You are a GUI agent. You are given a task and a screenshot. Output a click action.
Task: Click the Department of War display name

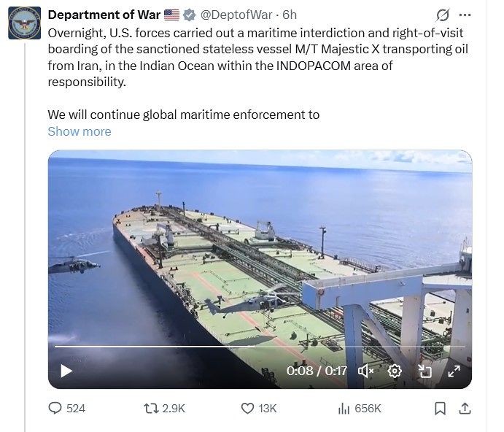[104, 15]
